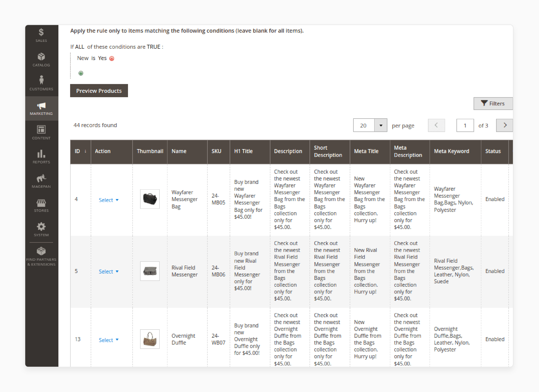
Task: Open the Catalog sidebar section
Action: point(41,60)
